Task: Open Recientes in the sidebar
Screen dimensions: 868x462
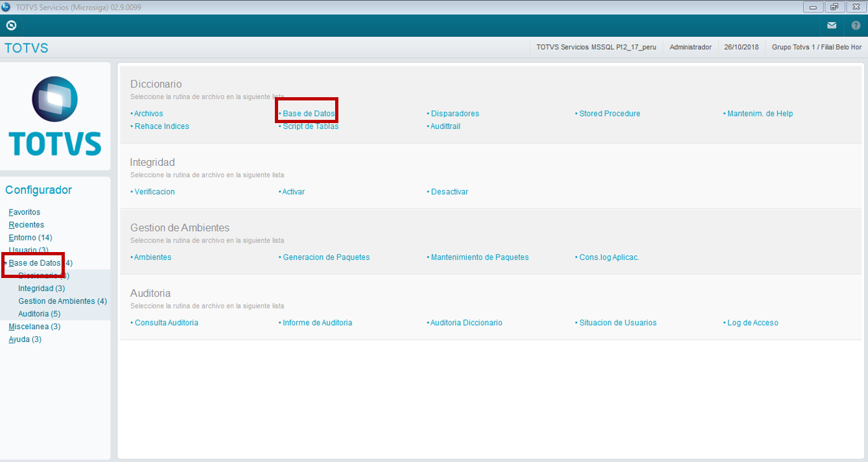Action: pos(26,225)
